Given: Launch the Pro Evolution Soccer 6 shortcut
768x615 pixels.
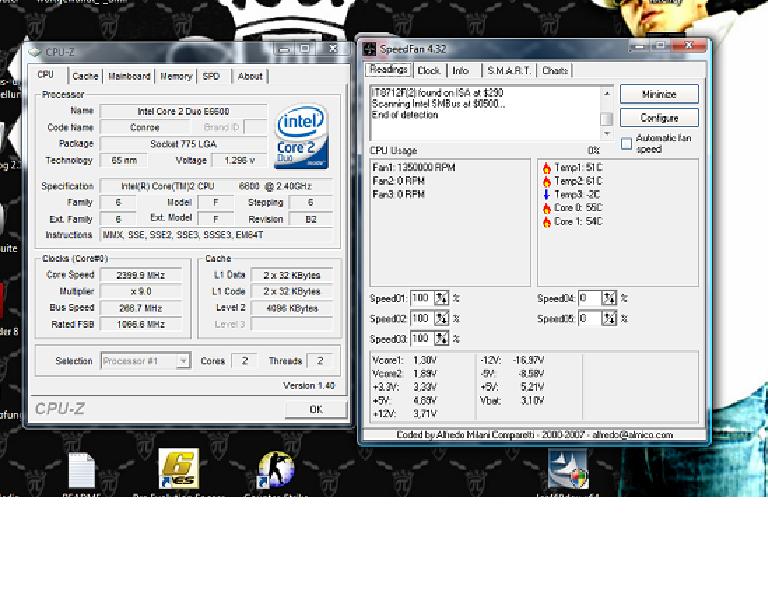Looking at the screenshot, I should tap(179, 469).
